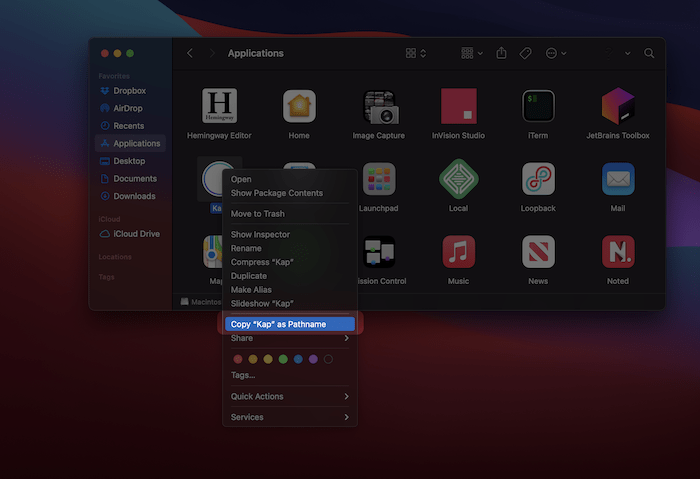Open the ellipsis action menu dropdown
This screenshot has width=700, height=479.
[556, 53]
